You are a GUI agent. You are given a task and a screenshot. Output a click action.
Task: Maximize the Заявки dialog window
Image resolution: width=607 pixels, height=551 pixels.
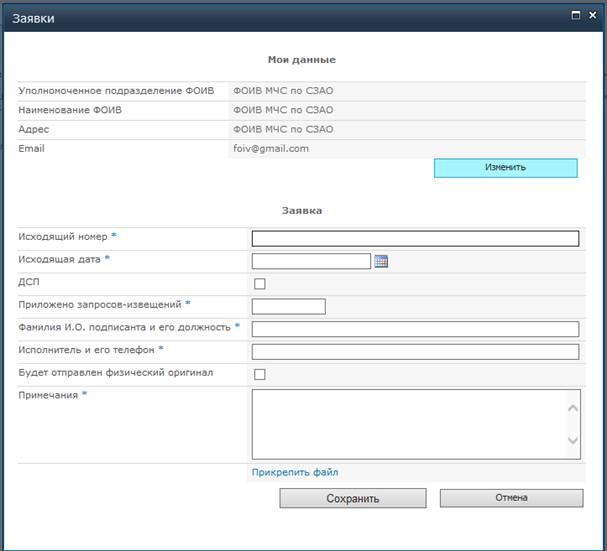click(x=576, y=15)
